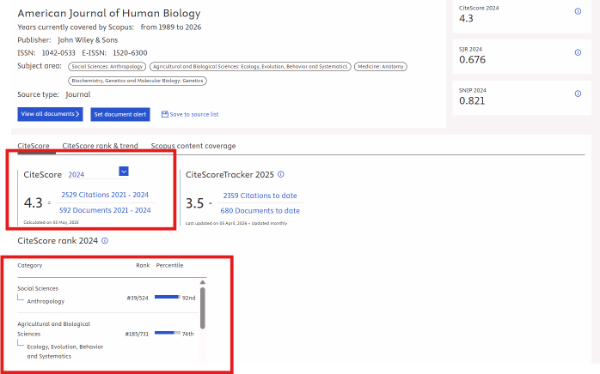600x374 pixels.
Task: Open 2359 Citations to date link
Action: click(260, 195)
